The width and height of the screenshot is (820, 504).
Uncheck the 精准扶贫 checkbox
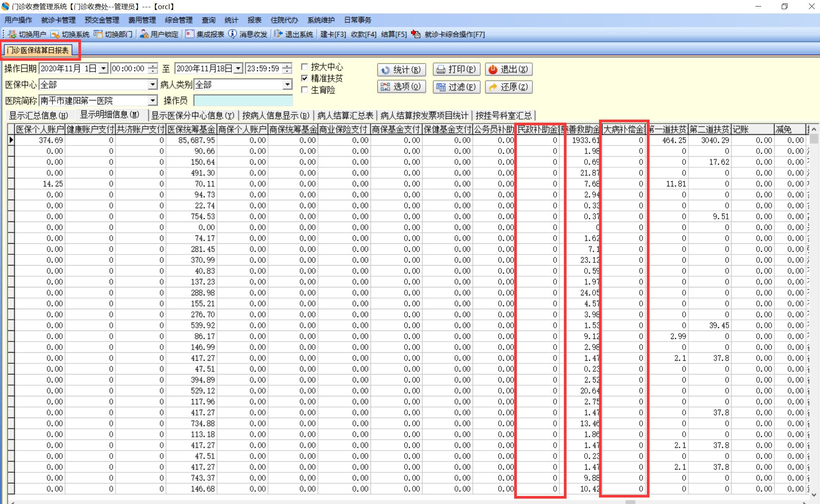pos(305,78)
